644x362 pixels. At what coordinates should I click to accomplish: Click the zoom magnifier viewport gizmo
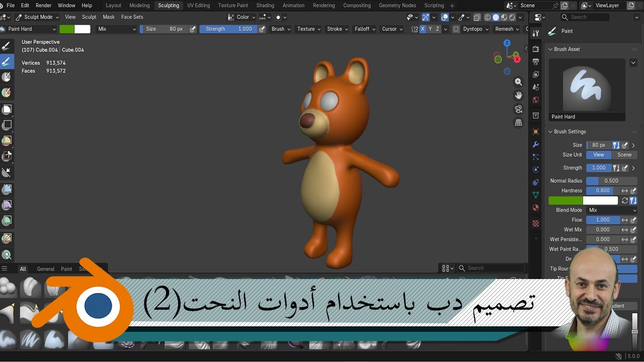click(x=519, y=82)
